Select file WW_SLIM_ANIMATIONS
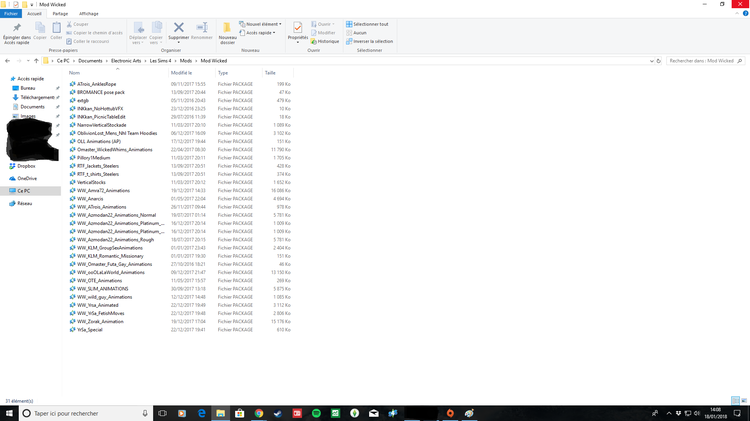The image size is (750, 421). pyautogui.click(x=103, y=289)
